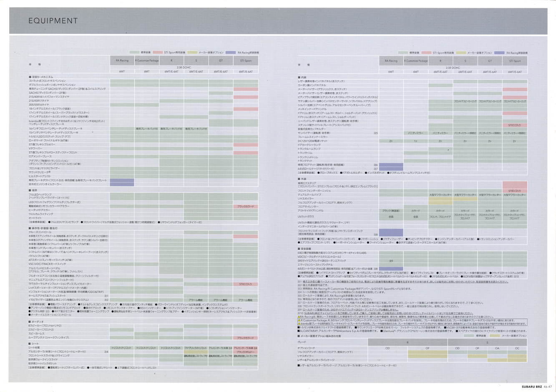556x392 pixels.
Task: Click RA Racing purple cell for 空冷式エンジンオイルクーラー
Action: pyautogui.click(x=122, y=184)
